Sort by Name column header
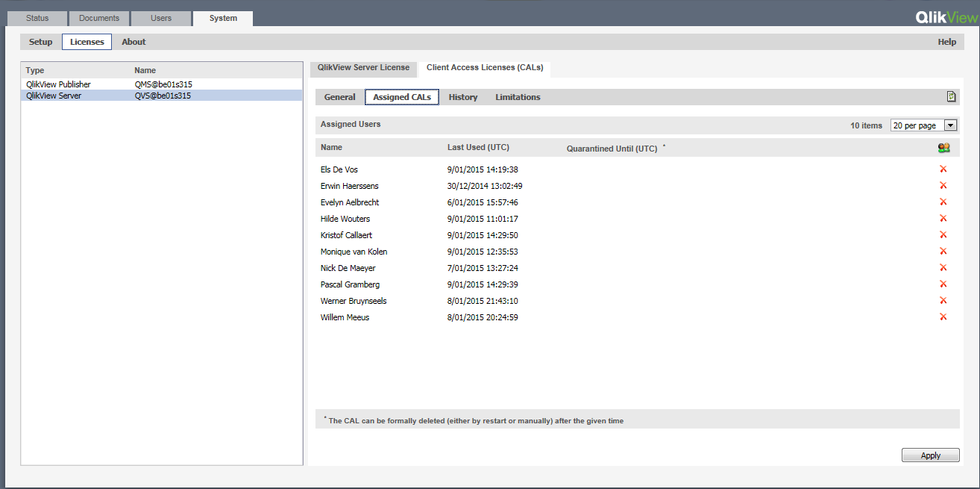The height and width of the screenshot is (489, 980). (331, 147)
